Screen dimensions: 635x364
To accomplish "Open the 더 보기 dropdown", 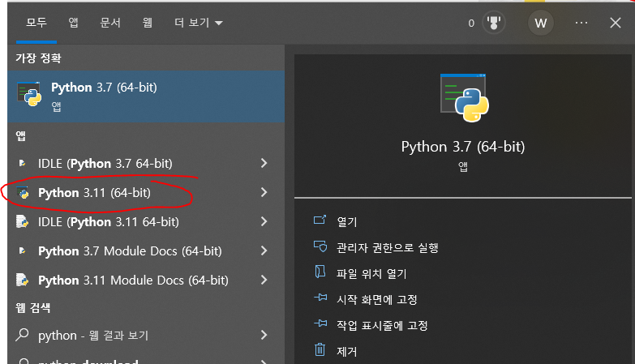I will point(199,23).
